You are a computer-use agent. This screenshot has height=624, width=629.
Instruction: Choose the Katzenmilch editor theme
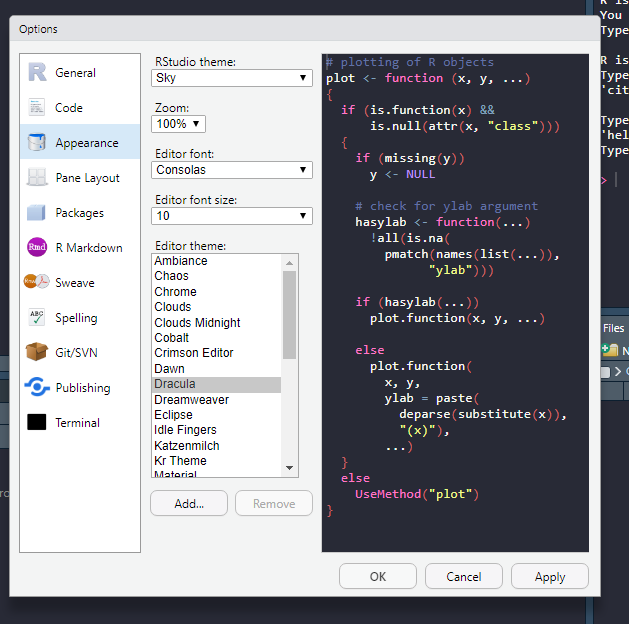pyautogui.click(x=217, y=446)
